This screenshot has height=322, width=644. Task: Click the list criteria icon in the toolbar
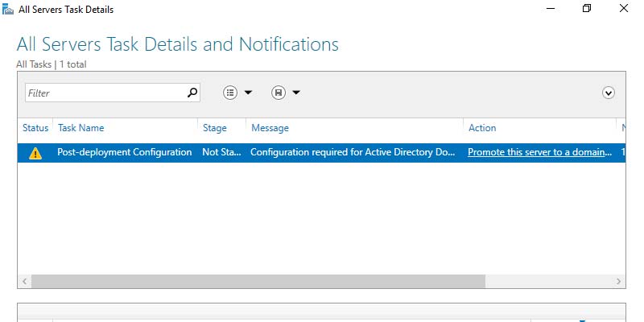point(230,93)
